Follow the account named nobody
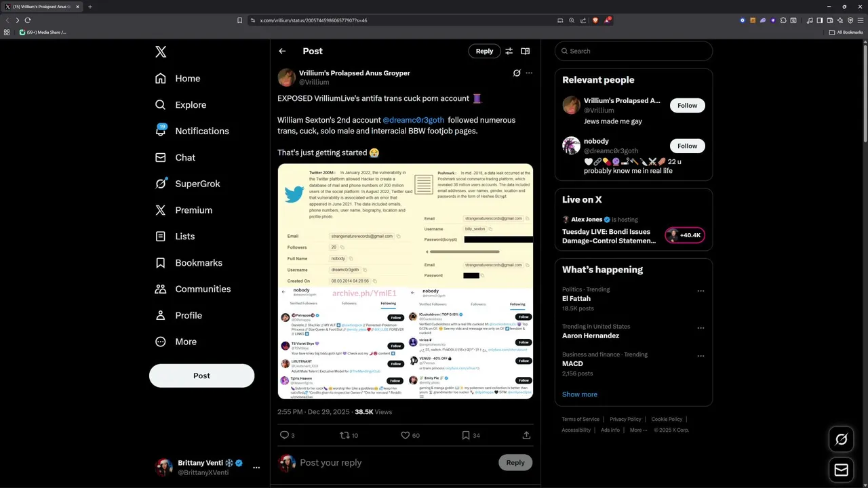Image resolution: width=868 pixels, height=488 pixels. [x=687, y=146]
